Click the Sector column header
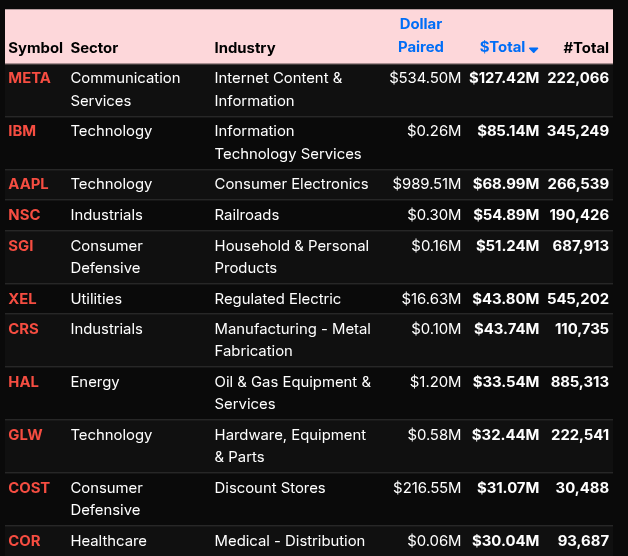This screenshot has width=628, height=556. point(94,48)
